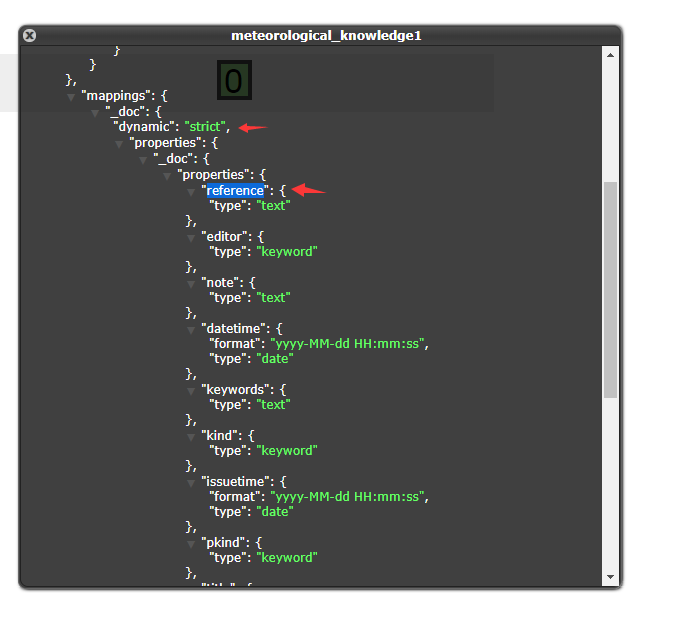Click the dark box showing 0

click(x=234, y=81)
